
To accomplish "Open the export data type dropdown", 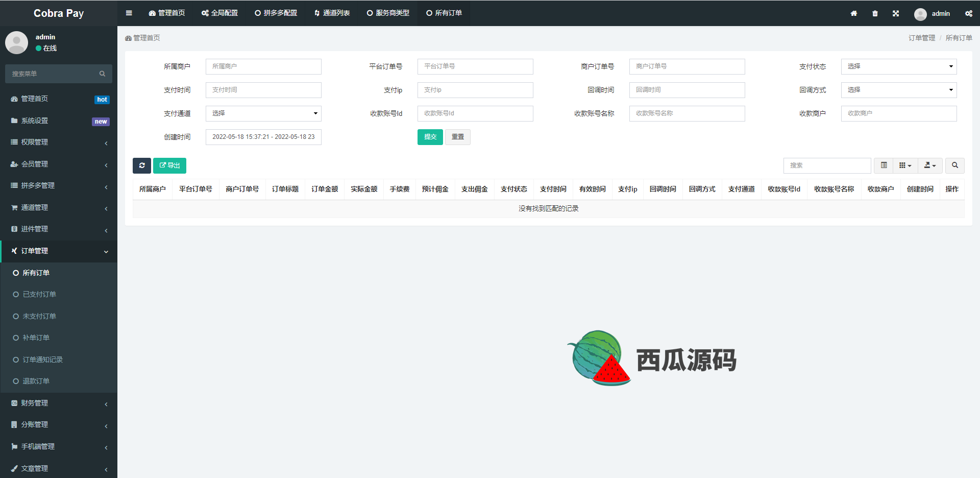I will tap(930, 165).
